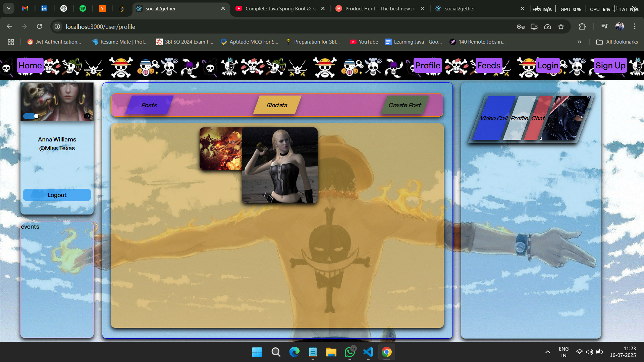Go to Home in the navbar

tap(30, 65)
